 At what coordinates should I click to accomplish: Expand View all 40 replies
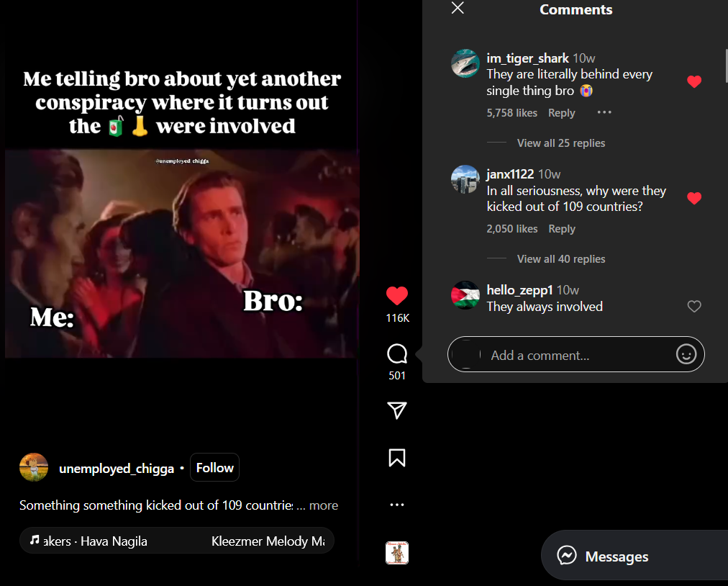pyautogui.click(x=561, y=259)
